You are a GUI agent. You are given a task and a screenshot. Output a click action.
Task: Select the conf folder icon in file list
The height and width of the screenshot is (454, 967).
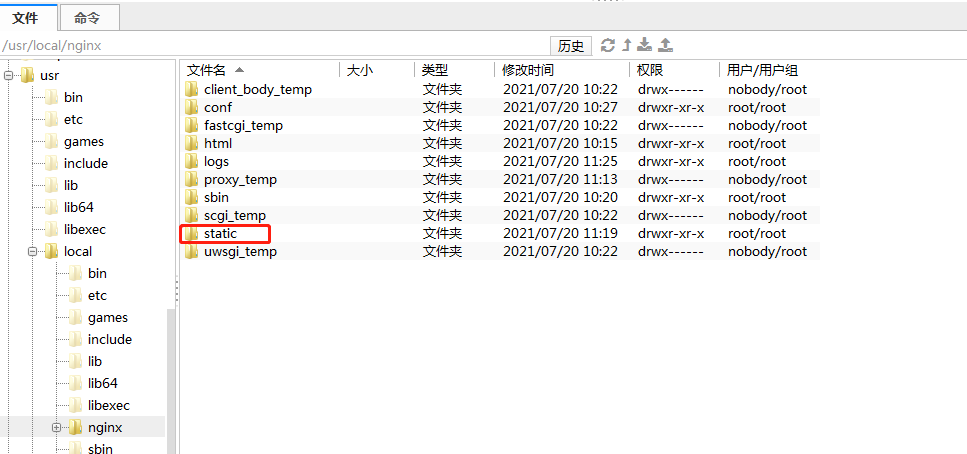[x=192, y=107]
